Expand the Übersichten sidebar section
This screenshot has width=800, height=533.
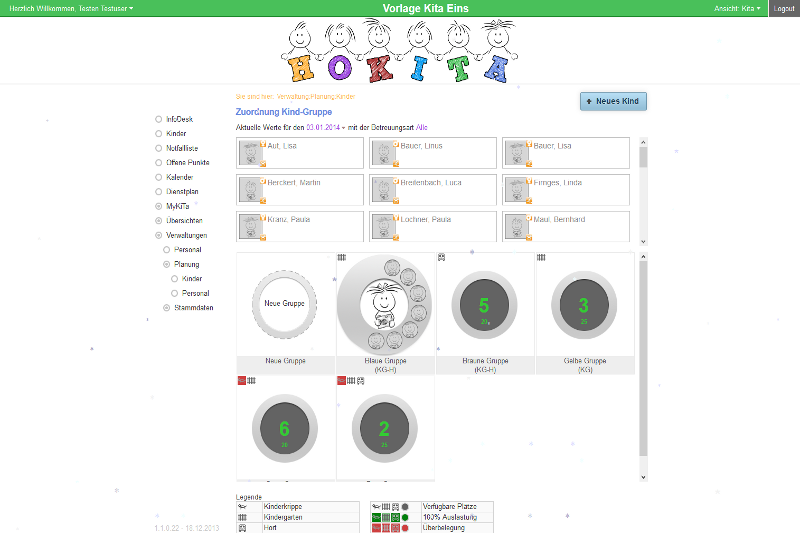[159, 221]
